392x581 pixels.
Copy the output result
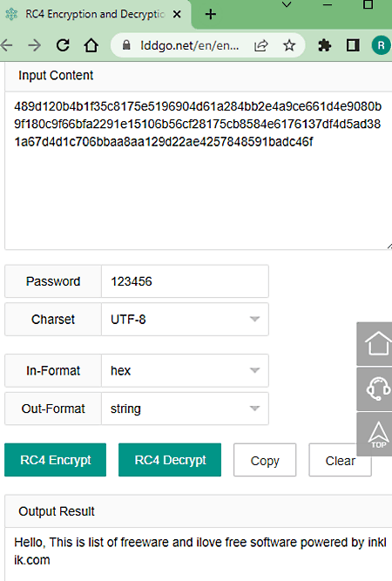pos(265,460)
